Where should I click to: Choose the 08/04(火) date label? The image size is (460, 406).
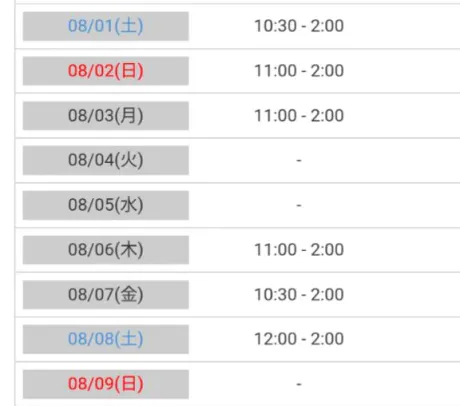pyautogui.click(x=106, y=160)
